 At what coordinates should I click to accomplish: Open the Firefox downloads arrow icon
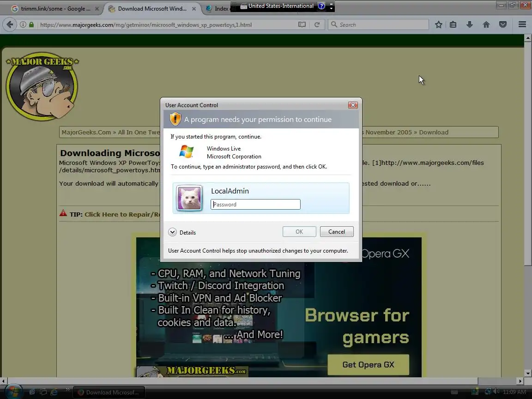470,24
